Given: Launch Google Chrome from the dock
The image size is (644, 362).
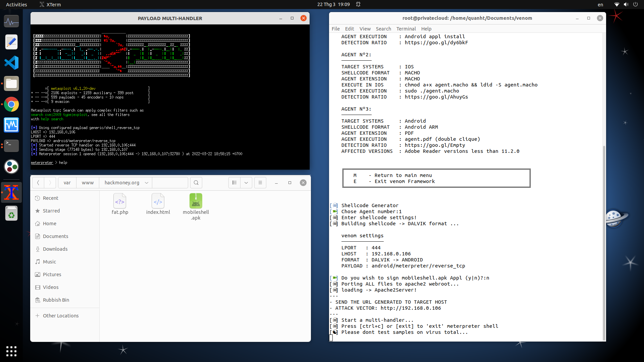Looking at the screenshot, I should click(11, 105).
